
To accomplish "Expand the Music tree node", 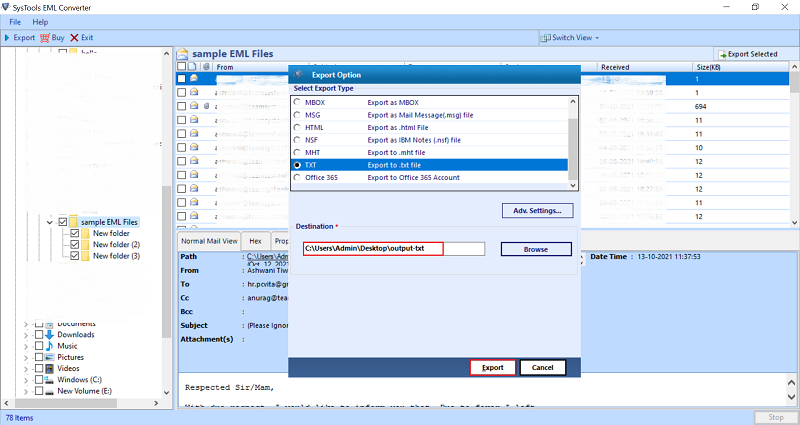I will point(27,346).
